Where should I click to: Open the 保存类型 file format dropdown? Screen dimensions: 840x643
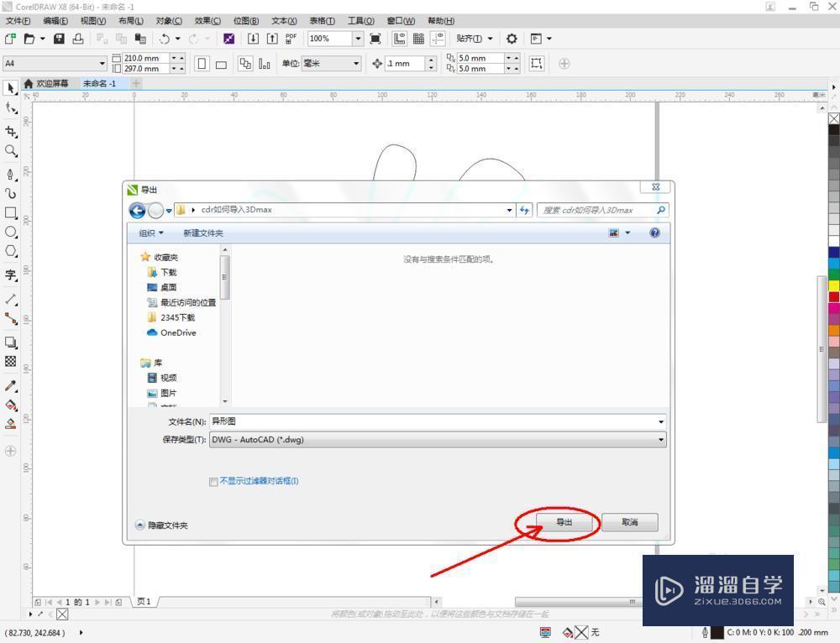point(661,439)
